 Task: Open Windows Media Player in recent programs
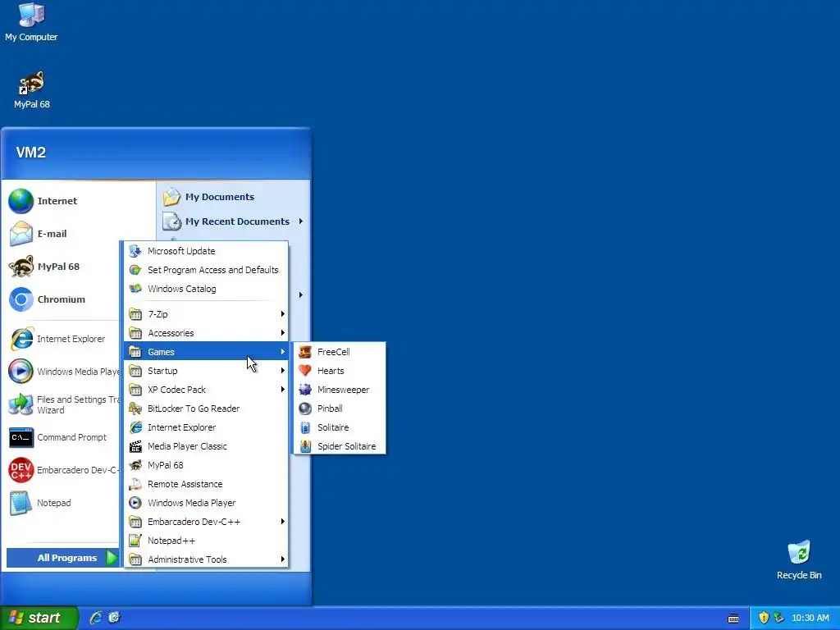[62, 372]
